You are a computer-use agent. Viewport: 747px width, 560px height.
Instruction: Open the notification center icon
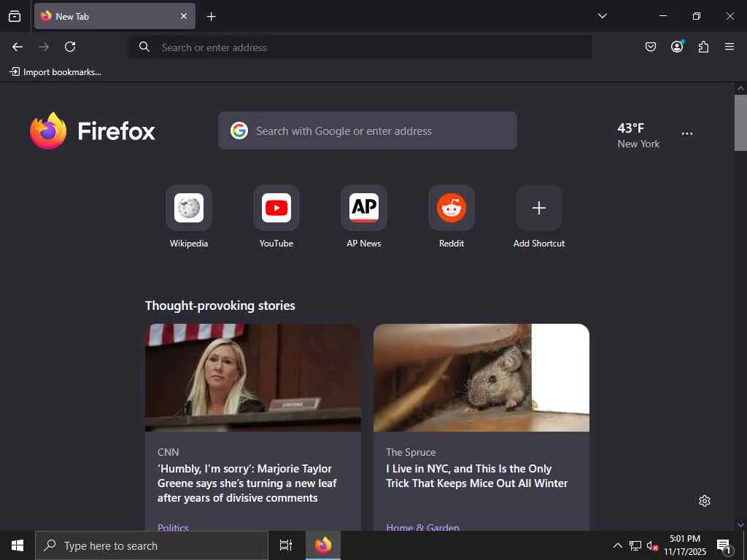pyautogui.click(x=724, y=545)
